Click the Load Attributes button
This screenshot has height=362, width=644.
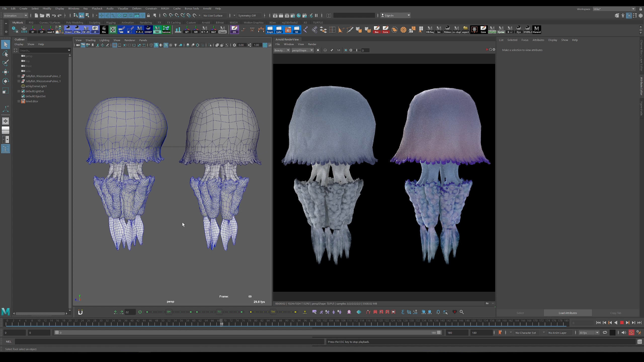[568, 313]
